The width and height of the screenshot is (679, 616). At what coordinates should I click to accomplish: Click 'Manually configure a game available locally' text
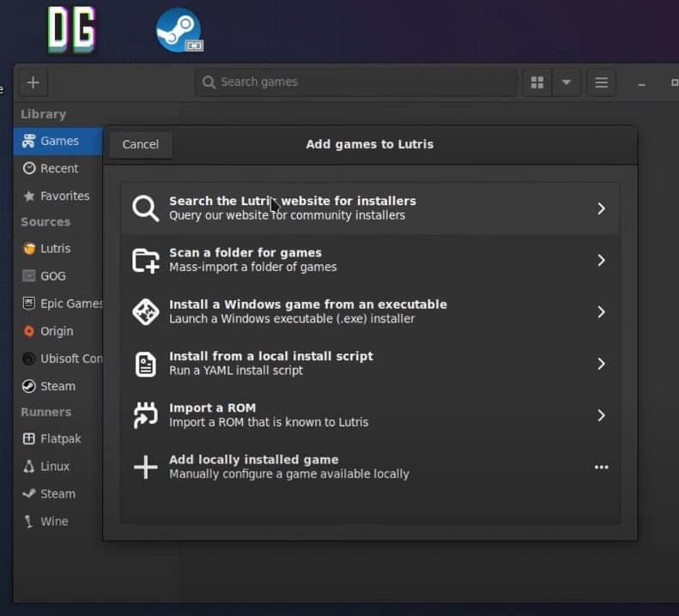coord(288,474)
